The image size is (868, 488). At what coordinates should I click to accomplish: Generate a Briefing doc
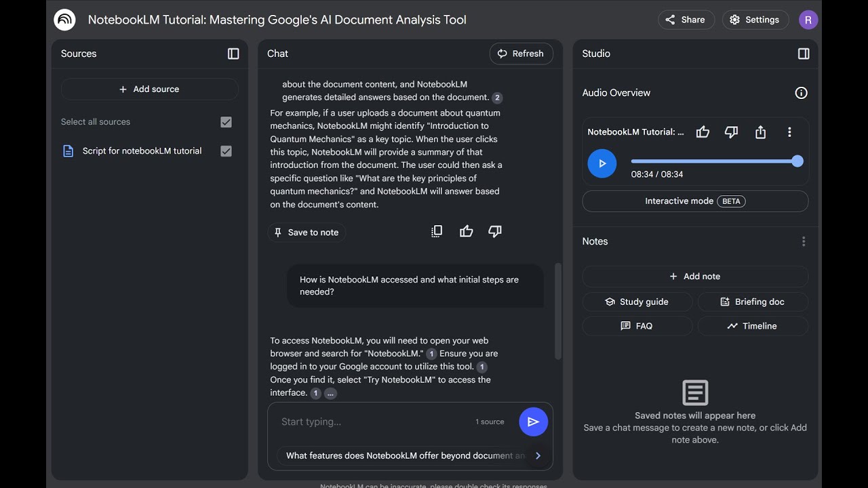[753, 302]
